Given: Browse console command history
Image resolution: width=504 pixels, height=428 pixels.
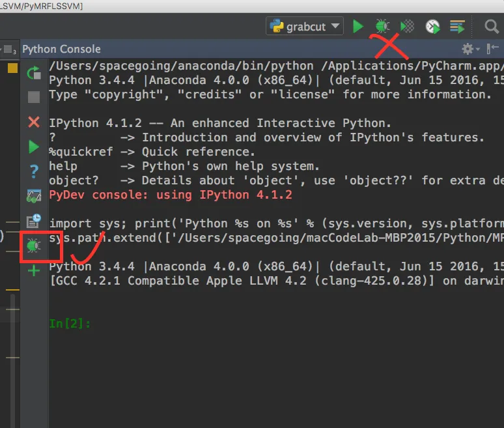Looking at the screenshot, I should pyautogui.click(x=34, y=221).
